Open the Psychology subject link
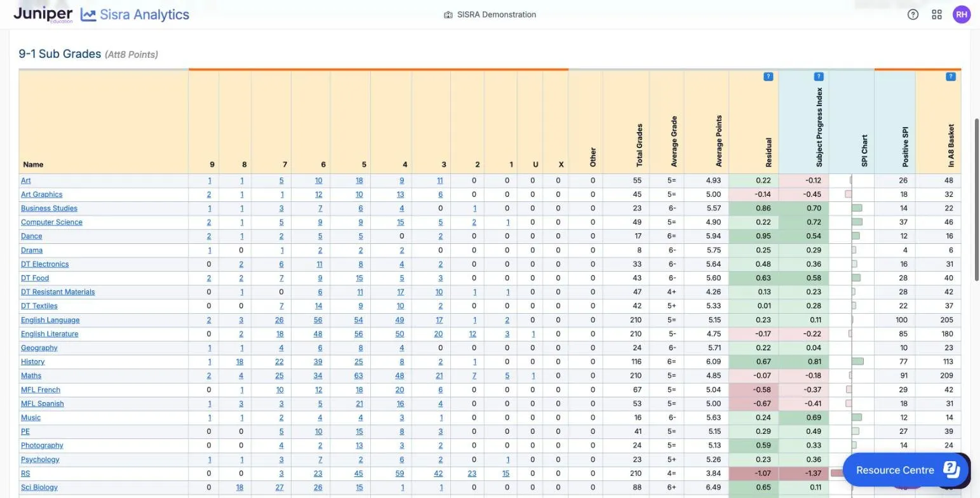980x498 pixels. point(40,460)
